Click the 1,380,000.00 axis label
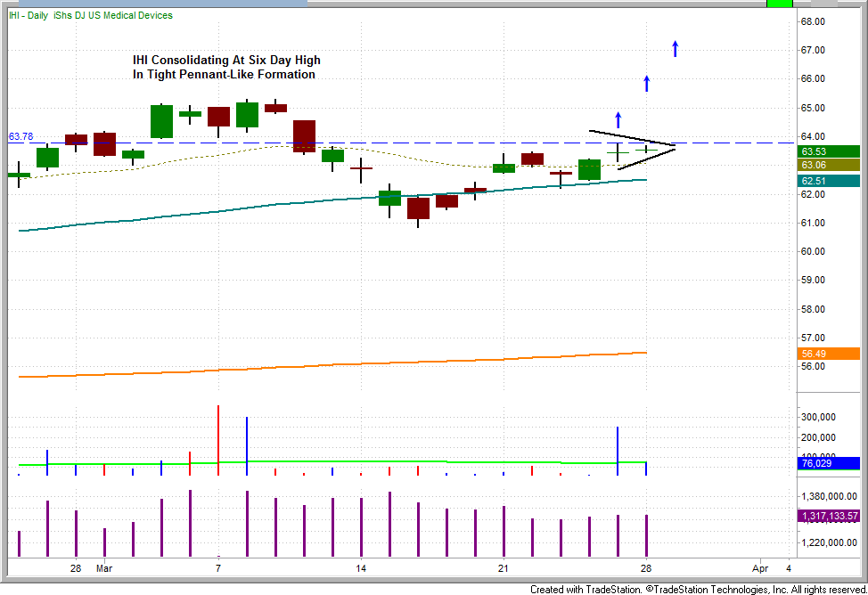Viewport: 868px width, 595px height. (x=830, y=496)
